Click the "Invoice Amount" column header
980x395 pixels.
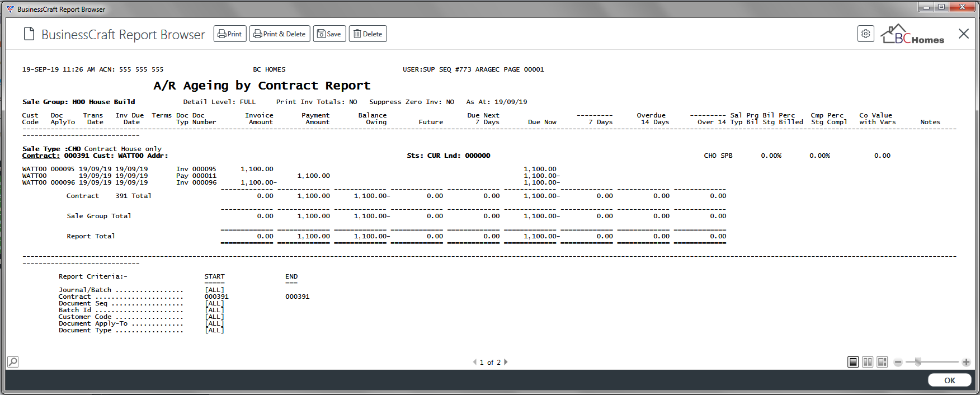pyautogui.click(x=260, y=119)
